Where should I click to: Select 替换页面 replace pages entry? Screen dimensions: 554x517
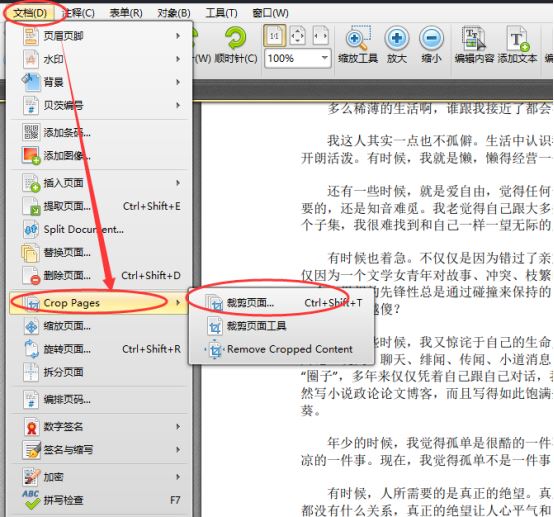(x=98, y=253)
